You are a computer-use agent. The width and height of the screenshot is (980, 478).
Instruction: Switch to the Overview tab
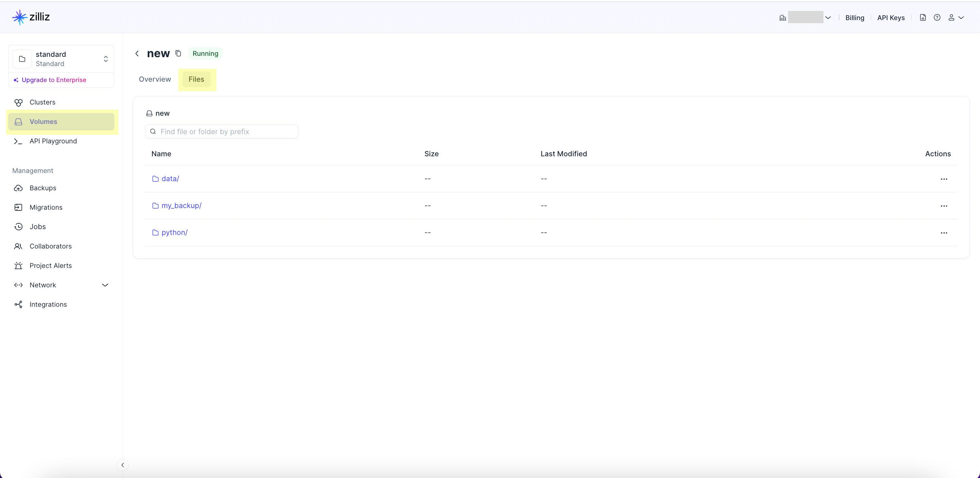pyautogui.click(x=155, y=79)
